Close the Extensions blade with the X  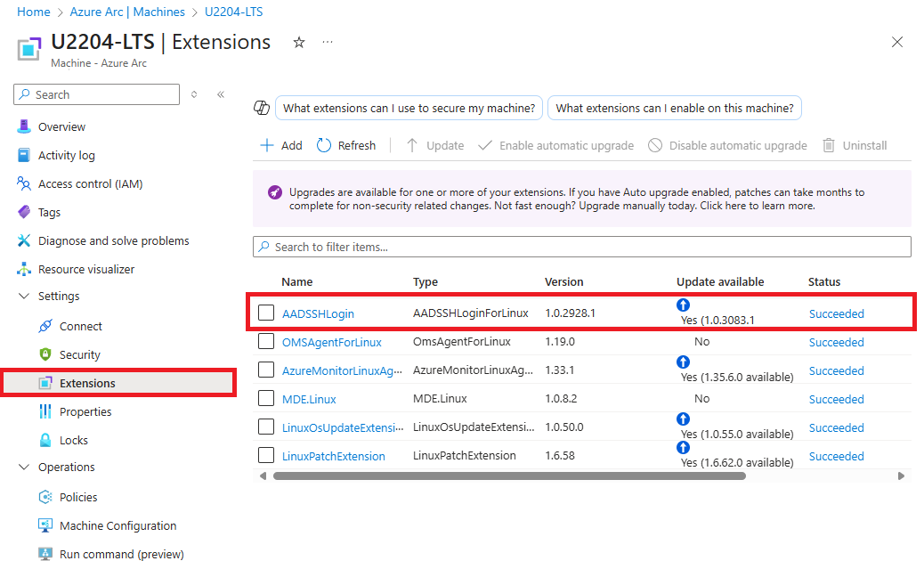[x=897, y=42]
